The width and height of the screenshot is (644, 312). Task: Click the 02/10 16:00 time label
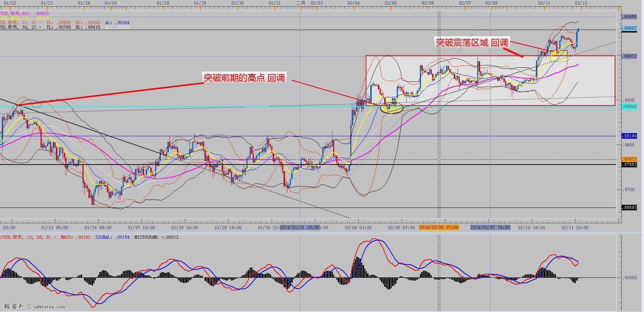pos(531,227)
